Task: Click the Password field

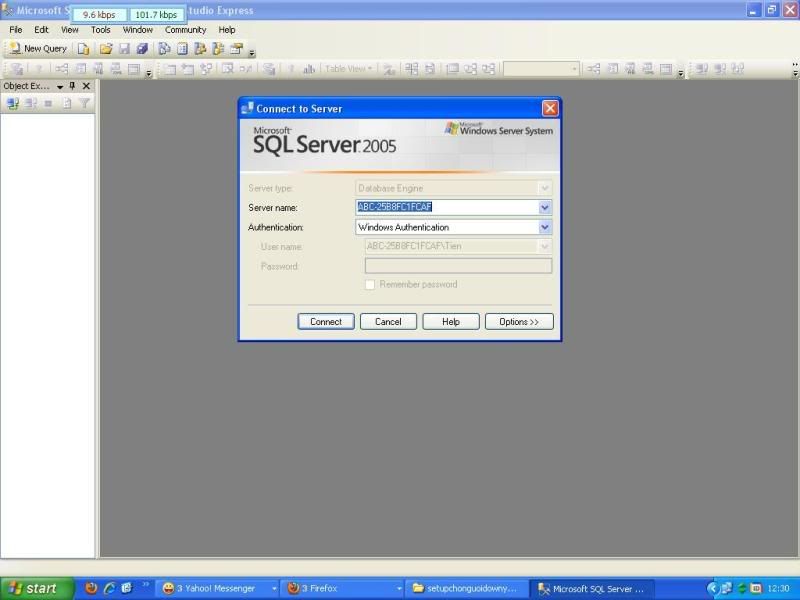Action: [459, 266]
